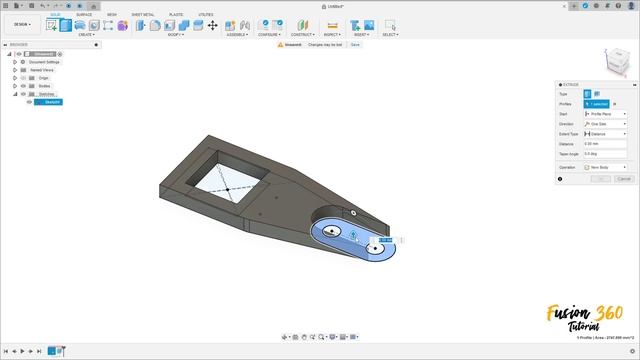
Task: Choose the purple Create Form tool
Action: coord(122,25)
